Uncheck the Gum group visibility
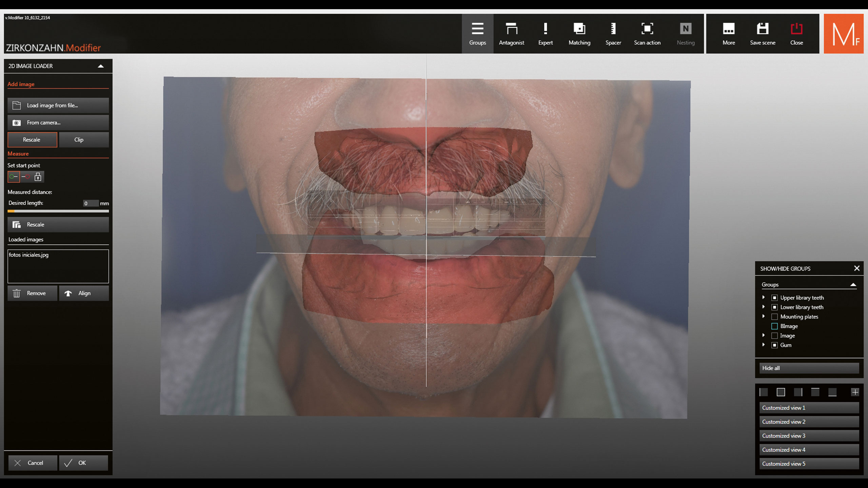This screenshot has width=868, height=488. coord(774,345)
